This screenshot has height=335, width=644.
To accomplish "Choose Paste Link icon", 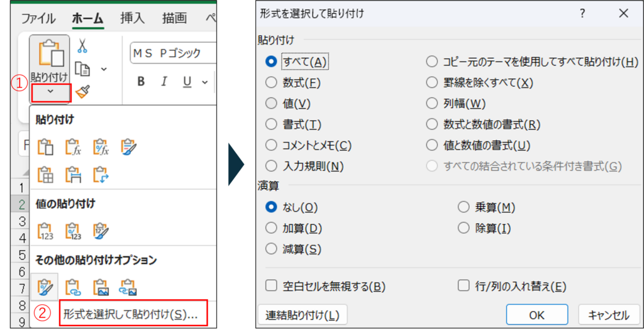I will (73, 287).
